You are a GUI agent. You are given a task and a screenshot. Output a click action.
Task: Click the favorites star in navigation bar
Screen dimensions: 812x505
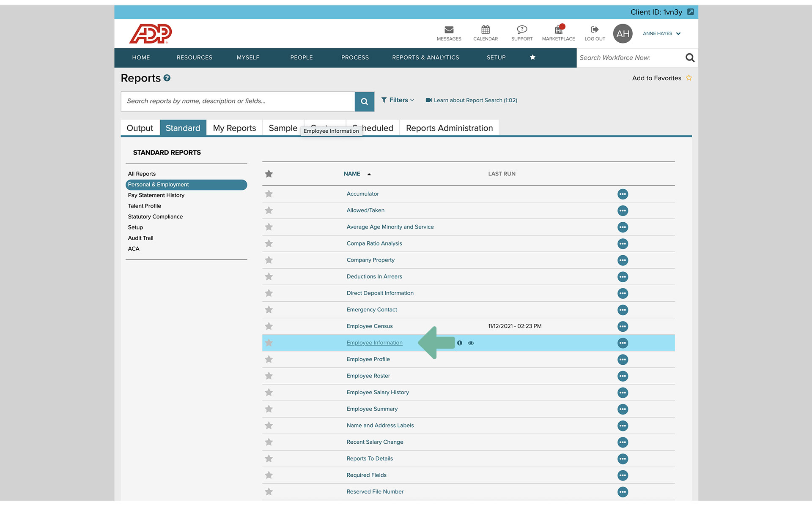(x=533, y=57)
